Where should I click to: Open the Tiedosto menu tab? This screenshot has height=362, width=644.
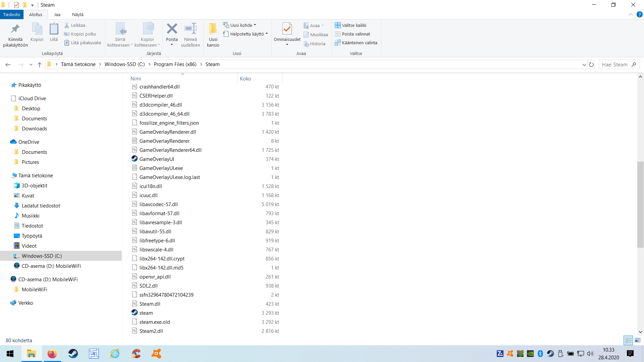pos(11,14)
